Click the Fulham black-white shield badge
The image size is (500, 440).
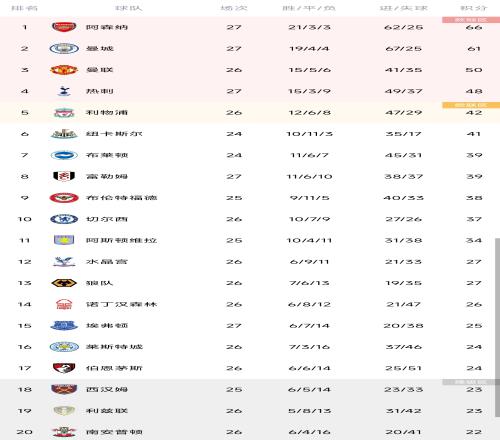64,176
